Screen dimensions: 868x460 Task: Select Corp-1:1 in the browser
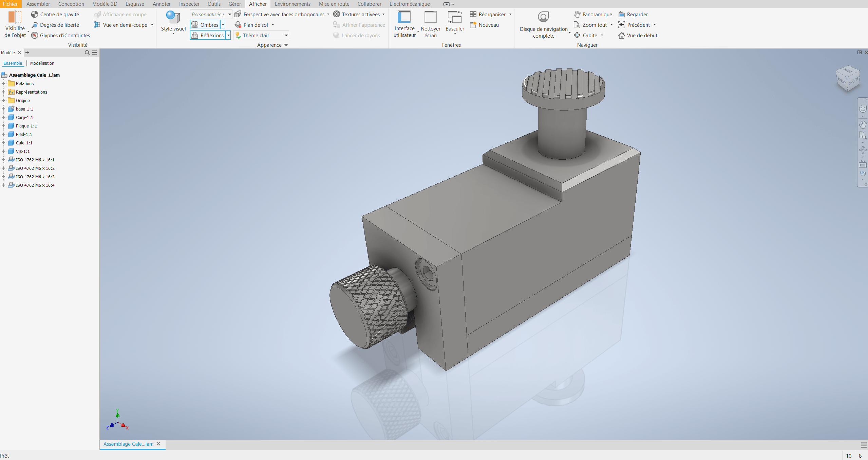click(x=24, y=117)
